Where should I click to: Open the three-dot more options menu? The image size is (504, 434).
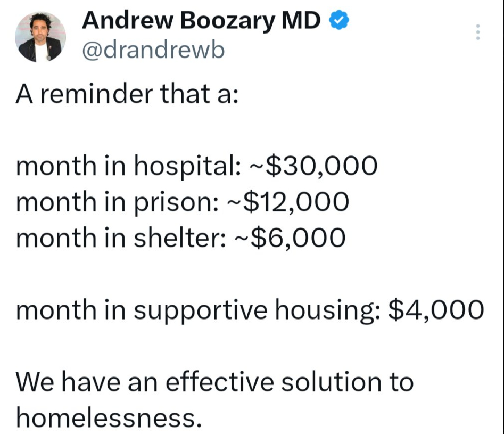click(x=477, y=32)
